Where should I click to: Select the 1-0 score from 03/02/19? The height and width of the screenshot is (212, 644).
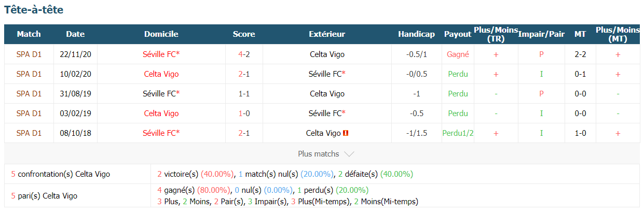tap(244, 114)
